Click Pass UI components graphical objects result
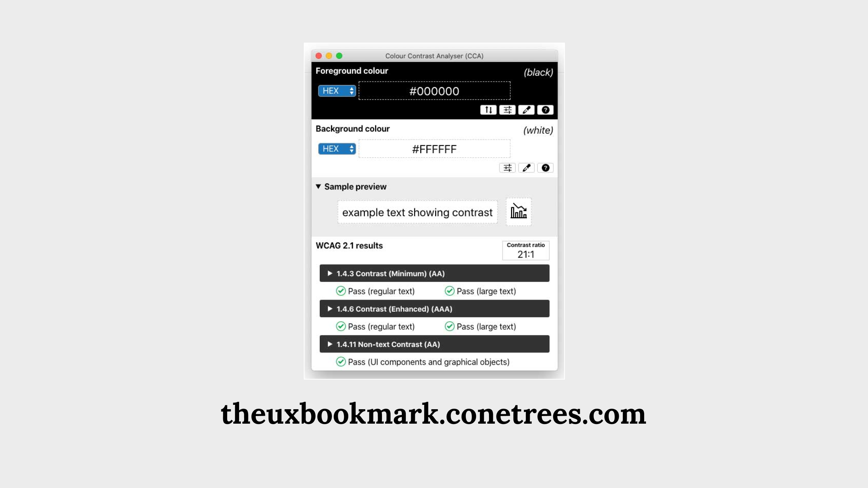The image size is (868, 488). (423, 362)
